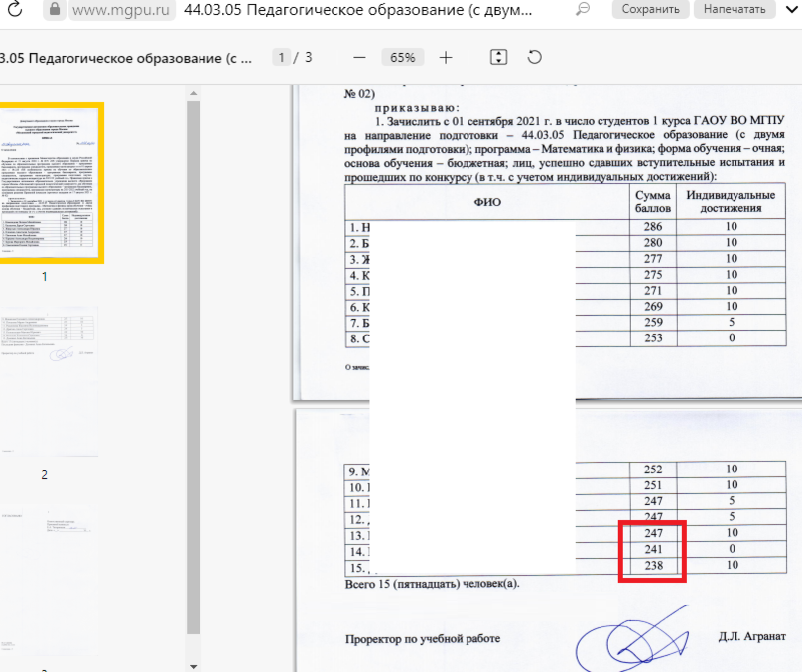Click the document title in the browser tab bar
The width and height of the screenshot is (802, 672).
point(357,9)
